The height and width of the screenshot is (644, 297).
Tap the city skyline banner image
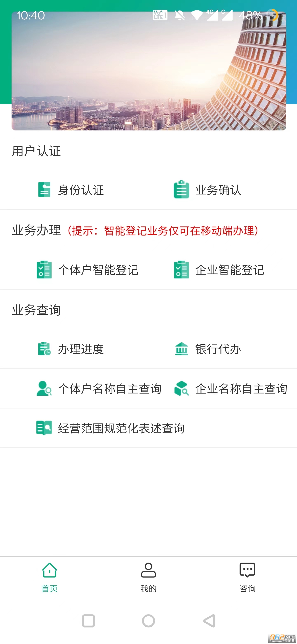point(149,71)
